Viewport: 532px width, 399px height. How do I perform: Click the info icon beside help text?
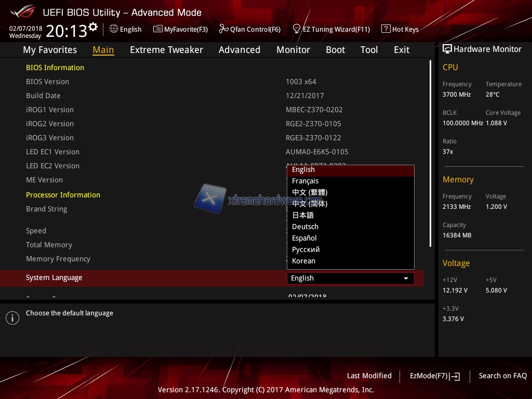coord(12,318)
